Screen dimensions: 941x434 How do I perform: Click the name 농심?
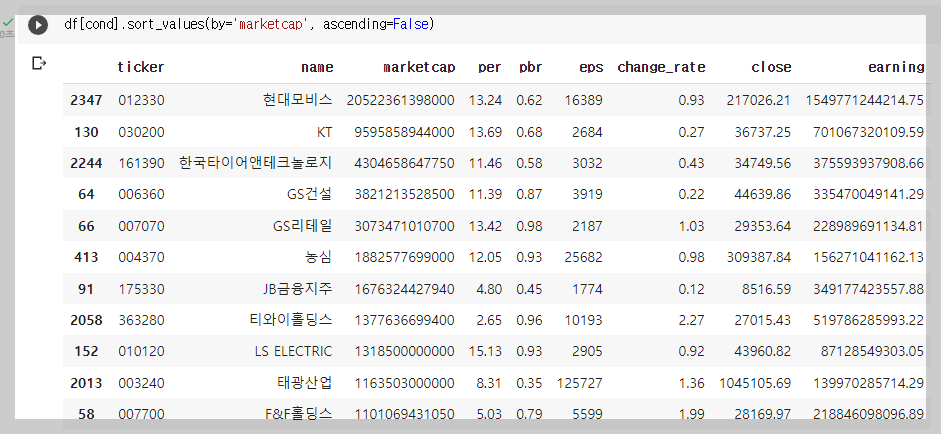tap(318, 257)
